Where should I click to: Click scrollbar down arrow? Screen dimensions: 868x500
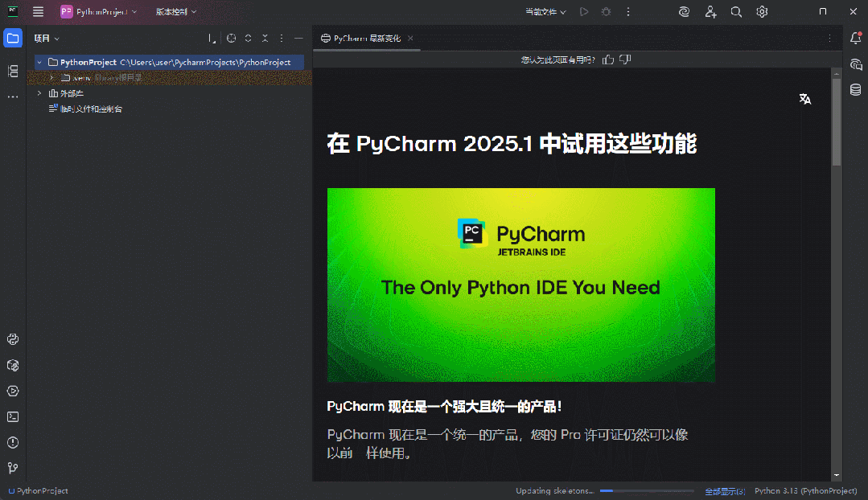837,475
